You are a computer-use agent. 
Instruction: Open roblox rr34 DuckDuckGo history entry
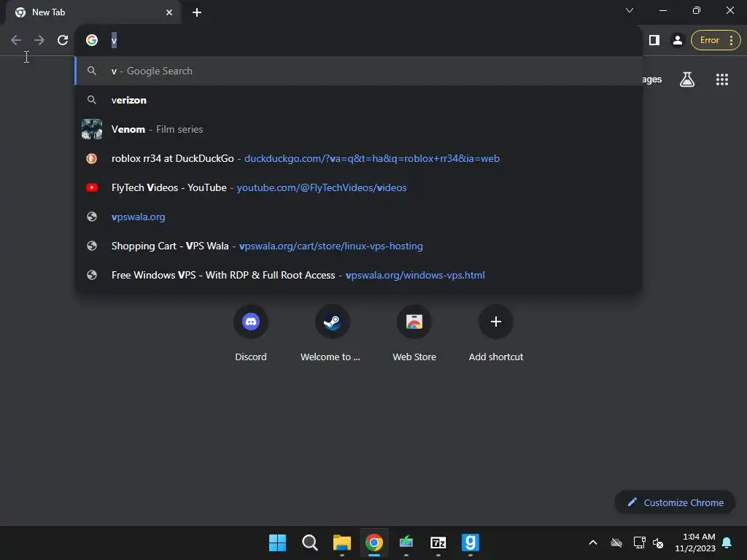click(x=359, y=158)
